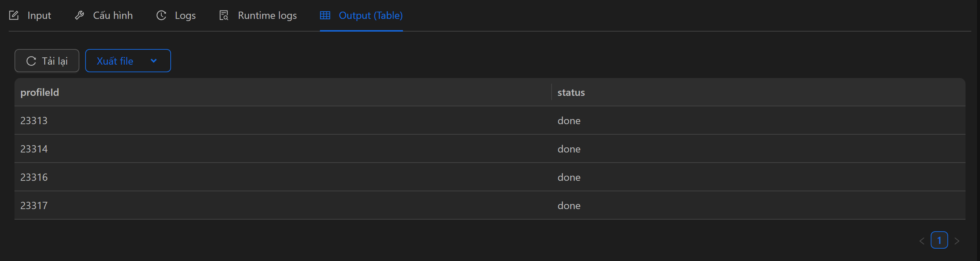
Task: Select the row with profileId 23316
Action: tap(34, 177)
